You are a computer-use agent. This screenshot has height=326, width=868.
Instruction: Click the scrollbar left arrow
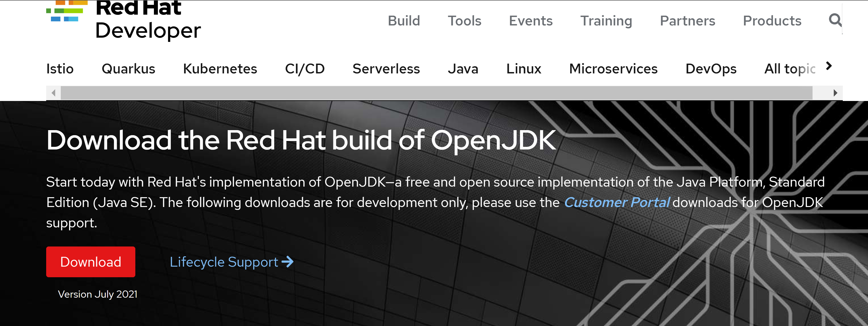click(53, 93)
